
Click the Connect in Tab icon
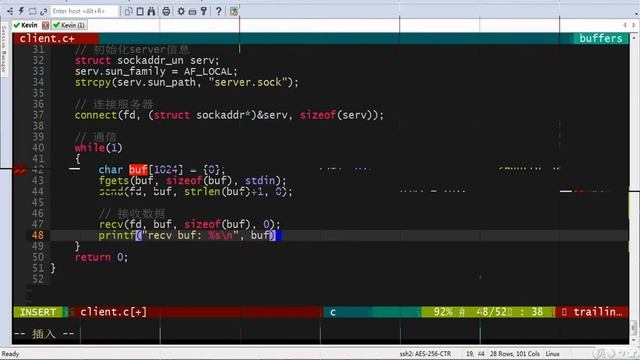pyautogui.click(x=32, y=11)
